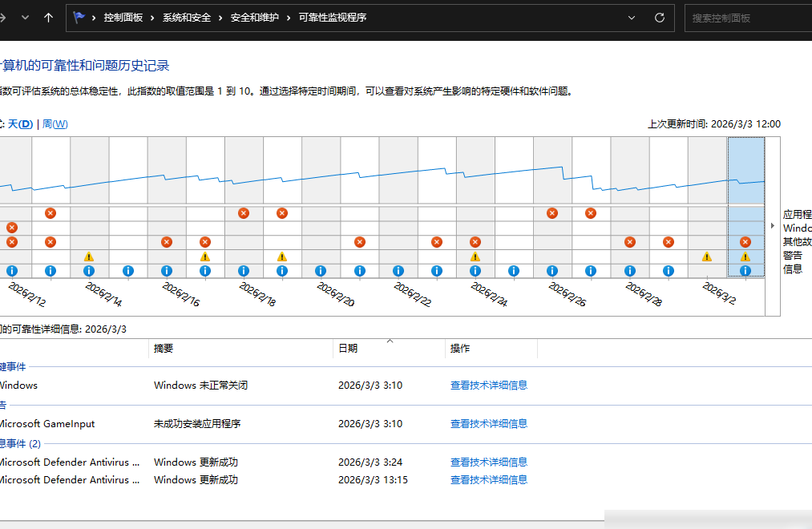View technical details for 13:15 Defender update
This screenshot has height=529, width=812.
[x=489, y=480]
